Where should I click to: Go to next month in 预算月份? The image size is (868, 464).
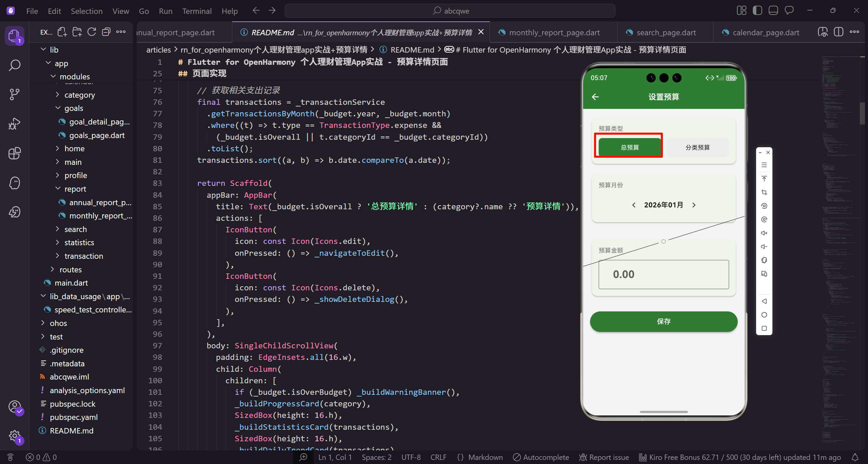coord(694,205)
